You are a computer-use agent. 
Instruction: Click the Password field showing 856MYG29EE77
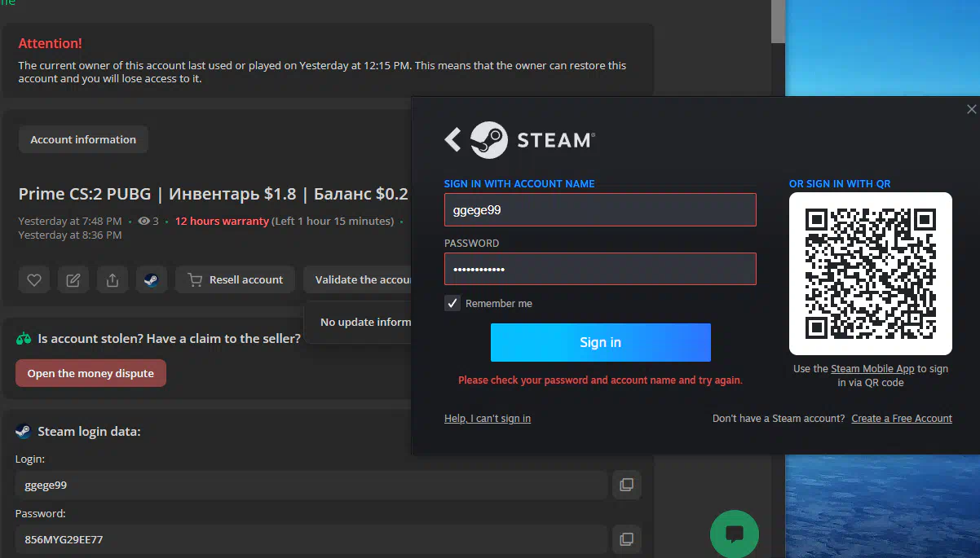(311, 539)
